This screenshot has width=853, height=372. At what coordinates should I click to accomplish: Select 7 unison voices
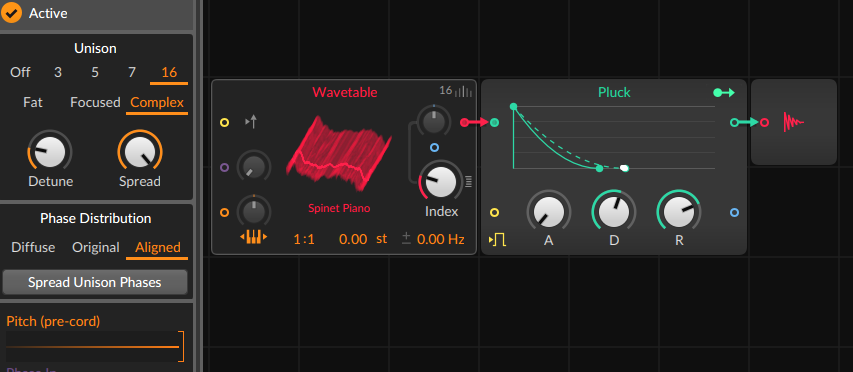point(132,72)
